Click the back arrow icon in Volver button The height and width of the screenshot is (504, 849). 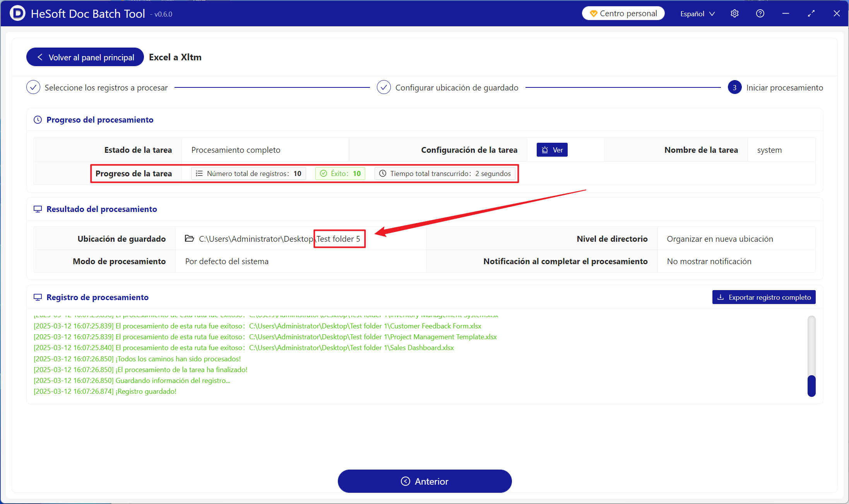(40, 57)
